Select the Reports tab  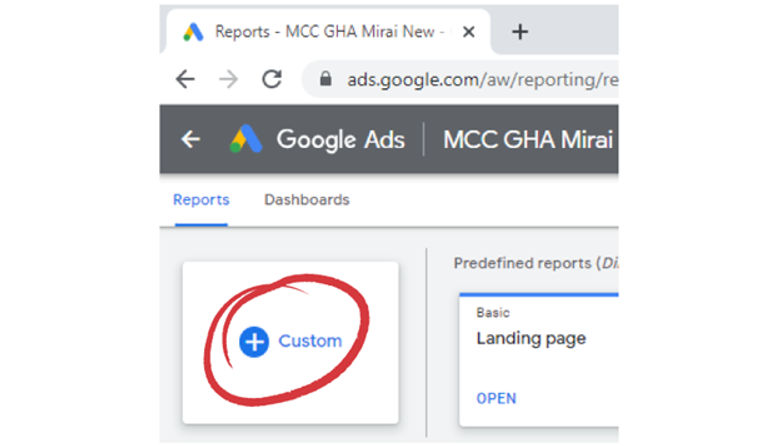(201, 200)
